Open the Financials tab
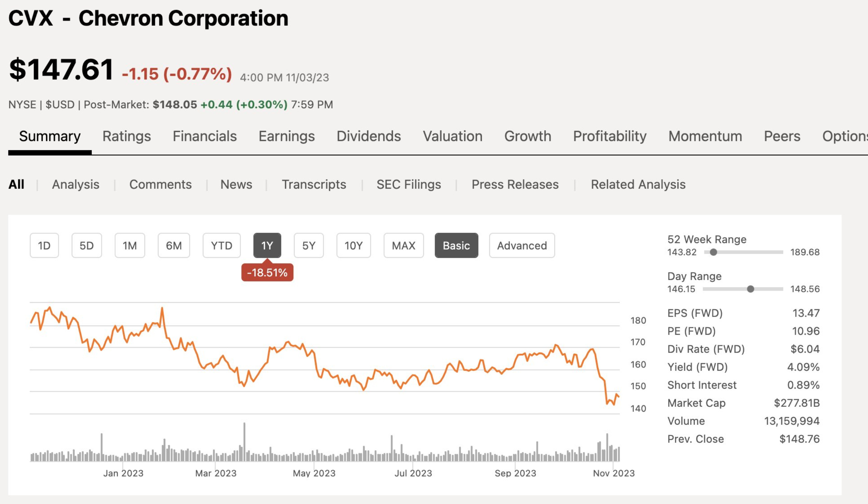The height and width of the screenshot is (504, 868). point(204,136)
